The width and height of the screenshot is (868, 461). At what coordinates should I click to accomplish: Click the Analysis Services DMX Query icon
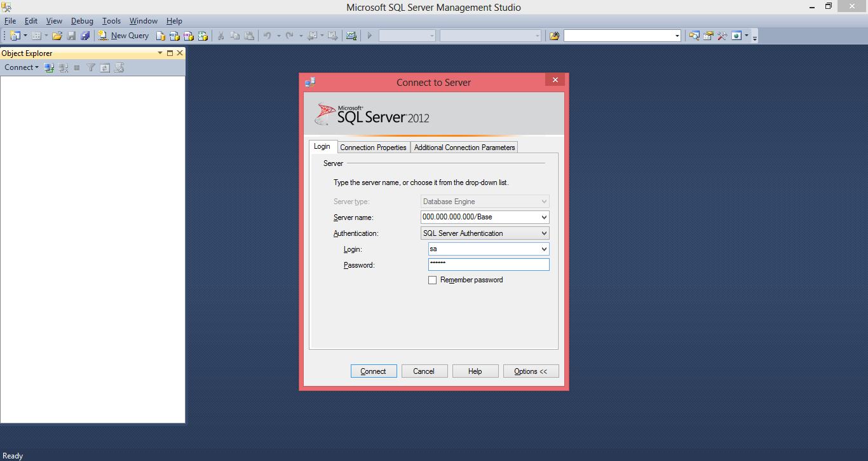click(189, 36)
